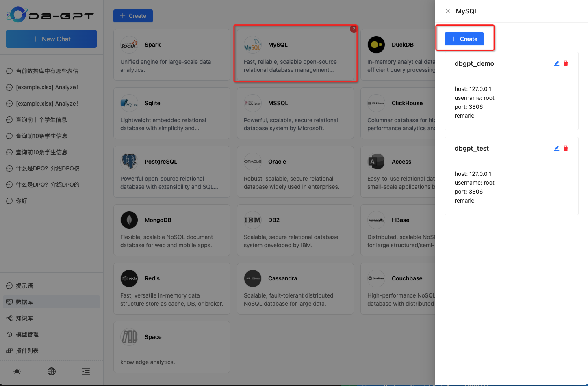Click the ClickHouse logo icon
Image resolution: width=588 pixels, height=386 pixels.
376,103
